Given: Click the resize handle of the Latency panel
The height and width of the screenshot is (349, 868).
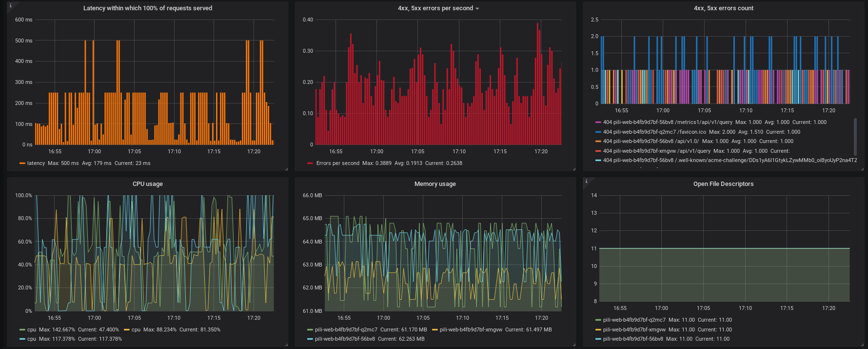Looking at the screenshot, I should (286, 169).
